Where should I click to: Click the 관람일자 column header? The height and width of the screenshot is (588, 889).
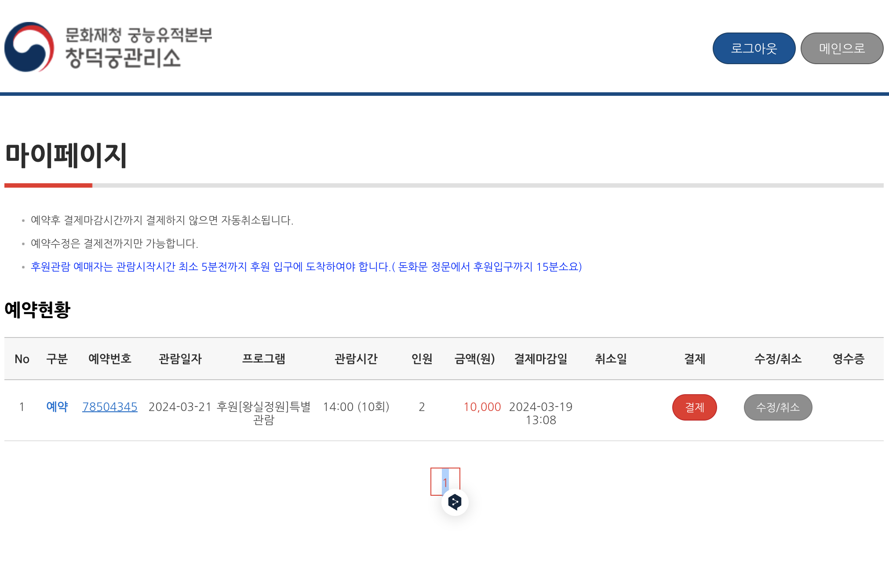pyautogui.click(x=180, y=359)
